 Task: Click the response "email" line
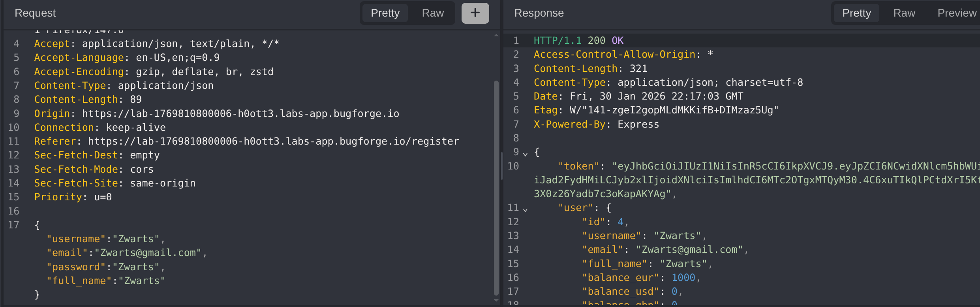click(665, 249)
